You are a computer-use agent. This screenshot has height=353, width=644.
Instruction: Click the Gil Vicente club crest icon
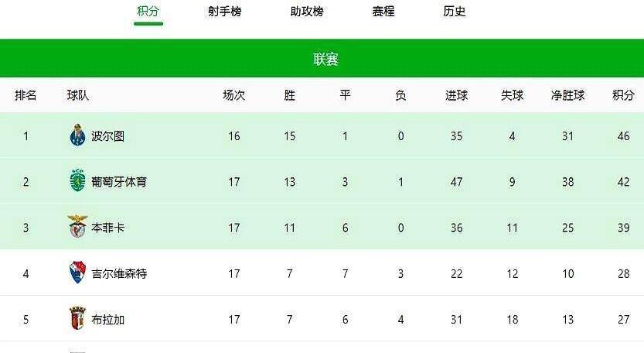click(76, 273)
